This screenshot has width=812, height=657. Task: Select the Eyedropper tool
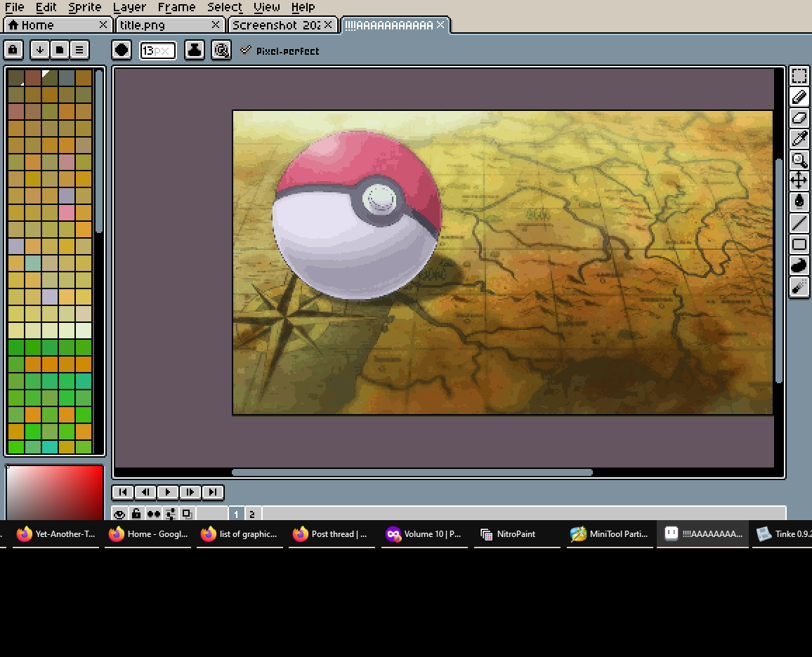coord(799,139)
